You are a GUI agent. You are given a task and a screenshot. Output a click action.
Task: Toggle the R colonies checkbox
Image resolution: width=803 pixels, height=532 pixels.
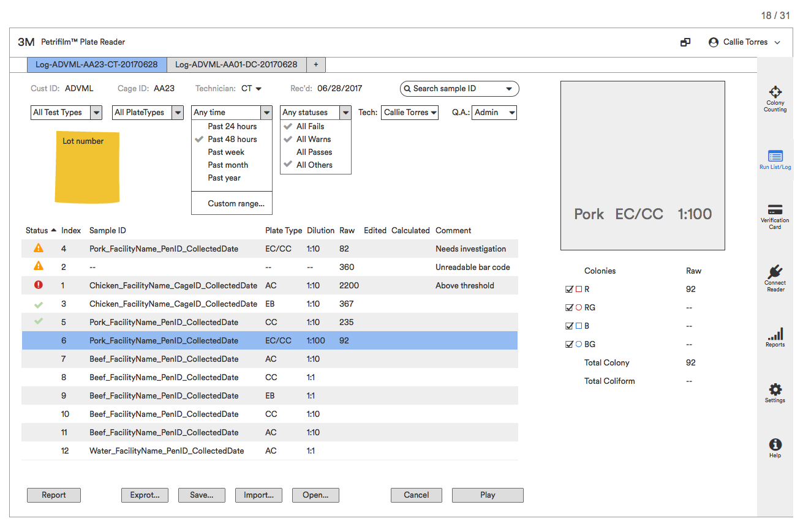coord(570,289)
